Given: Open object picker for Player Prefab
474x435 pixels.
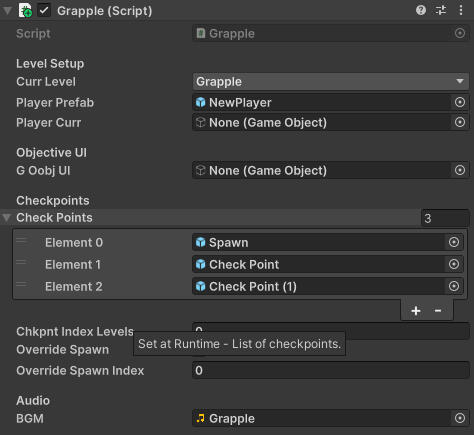Looking at the screenshot, I should tap(460, 102).
